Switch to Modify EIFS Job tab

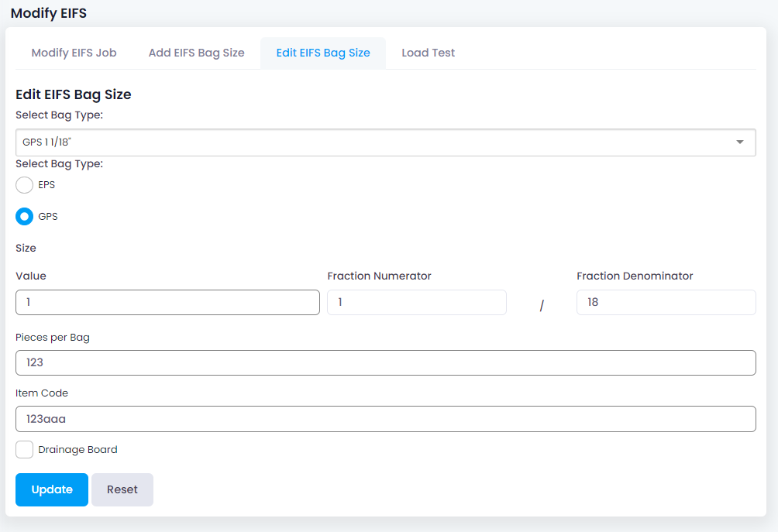coord(74,53)
